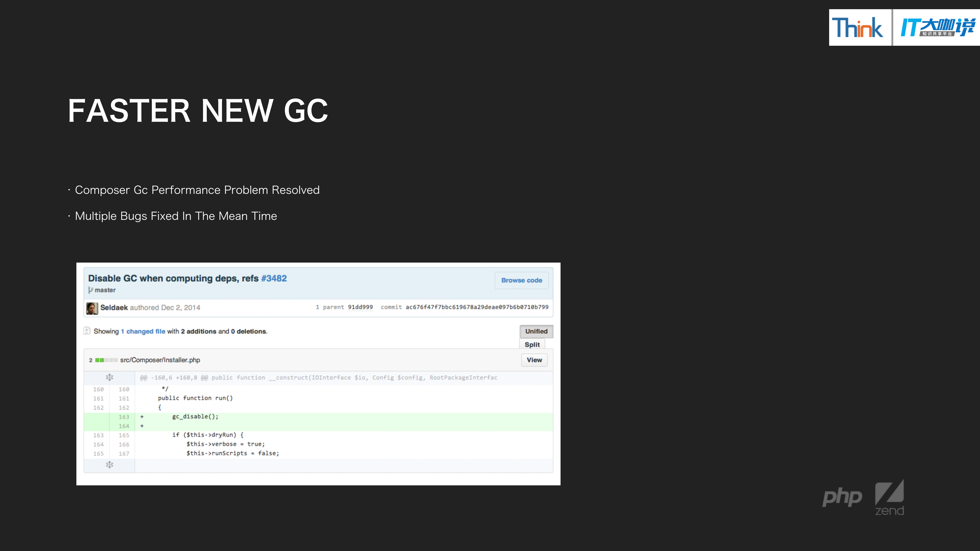
Task: Click the src/Composer/Installer.php file name
Action: coord(160,360)
